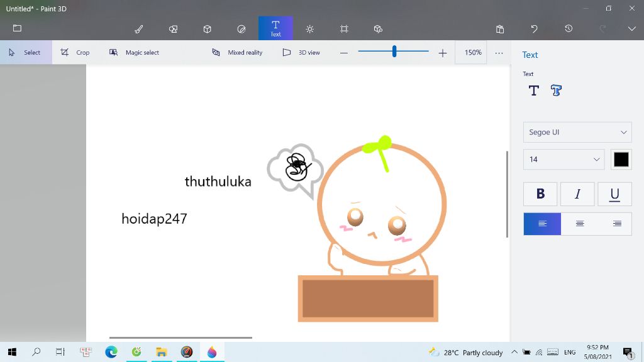Zoom out with the minus button
The image size is (644, 362).
[344, 53]
